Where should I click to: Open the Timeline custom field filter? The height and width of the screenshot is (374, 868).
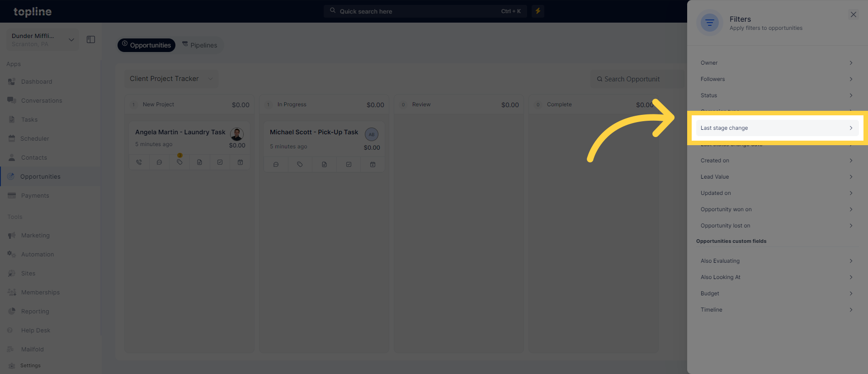point(777,310)
